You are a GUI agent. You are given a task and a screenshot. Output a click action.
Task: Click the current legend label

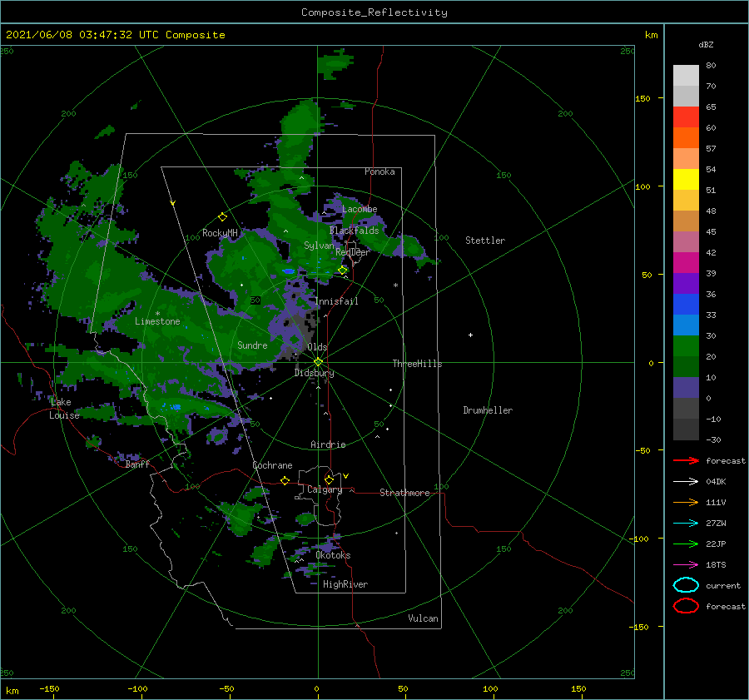coord(723,585)
